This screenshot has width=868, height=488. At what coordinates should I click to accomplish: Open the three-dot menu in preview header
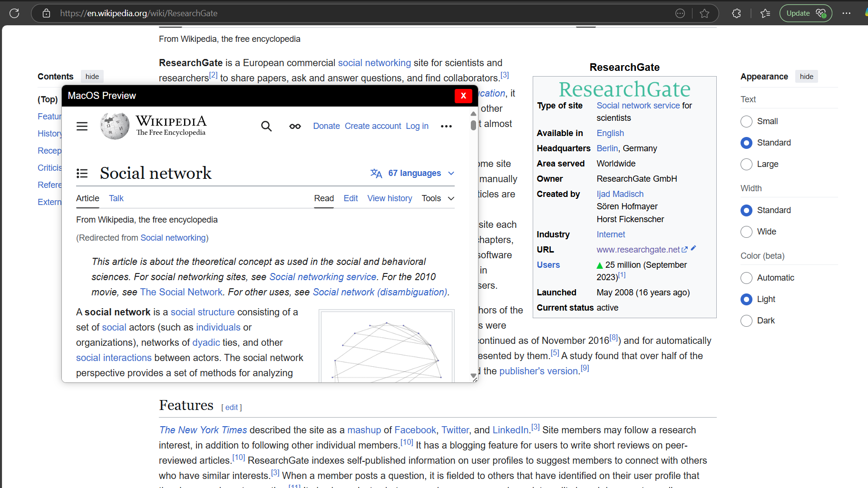coord(446,126)
